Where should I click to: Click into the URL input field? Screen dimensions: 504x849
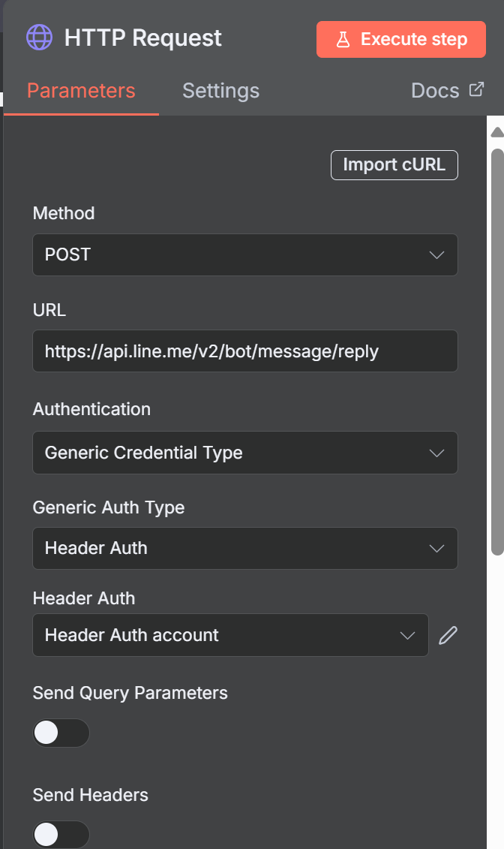pyautogui.click(x=244, y=351)
